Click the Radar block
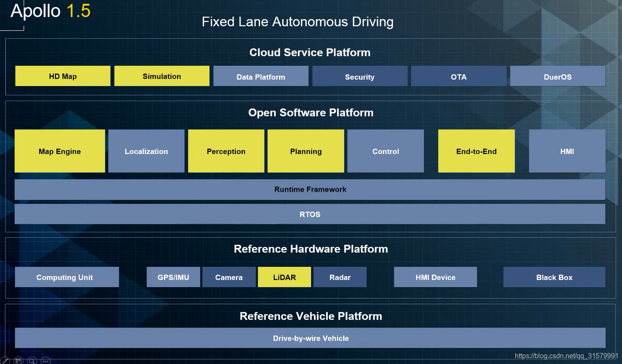The image size is (622, 364). tap(340, 277)
